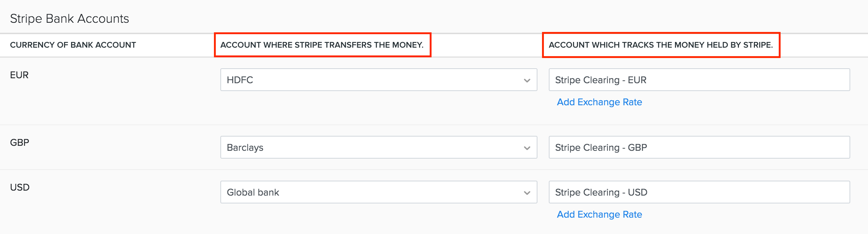The image size is (868, 234).
Task: Open the EUR transfer account dropdown
Action: (378, 80)
